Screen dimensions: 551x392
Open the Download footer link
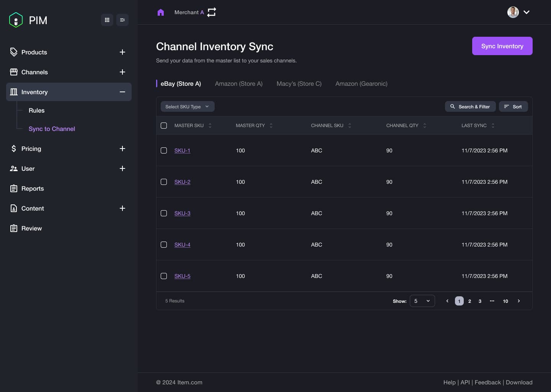click(x=519, y=382)
